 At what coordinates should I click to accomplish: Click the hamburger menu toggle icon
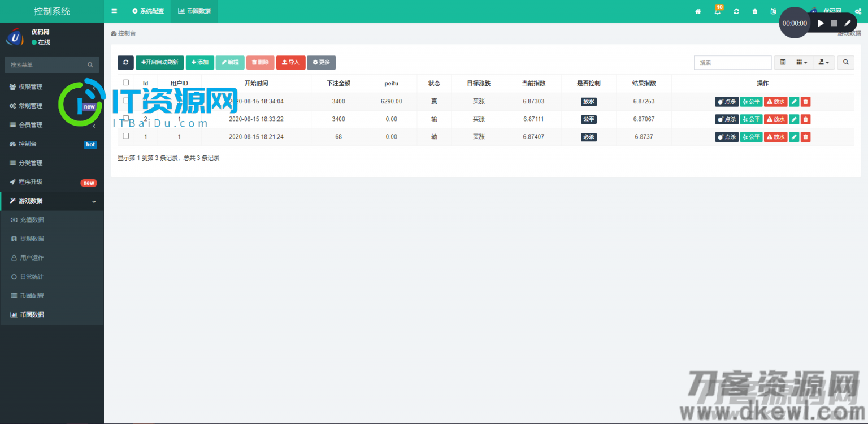114,11
